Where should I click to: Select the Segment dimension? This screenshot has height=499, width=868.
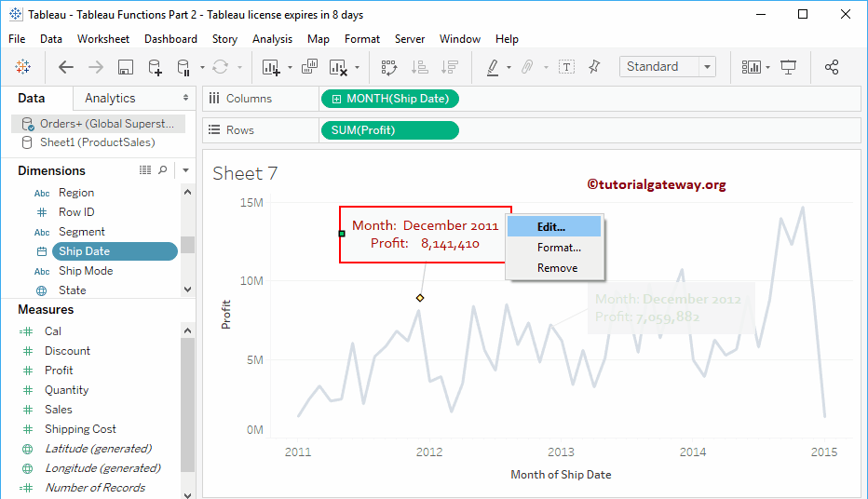click(x=82, y=232)
